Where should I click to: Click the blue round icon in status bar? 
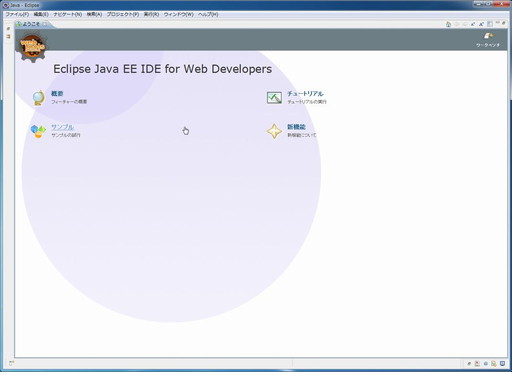click(x=486, y=364)
